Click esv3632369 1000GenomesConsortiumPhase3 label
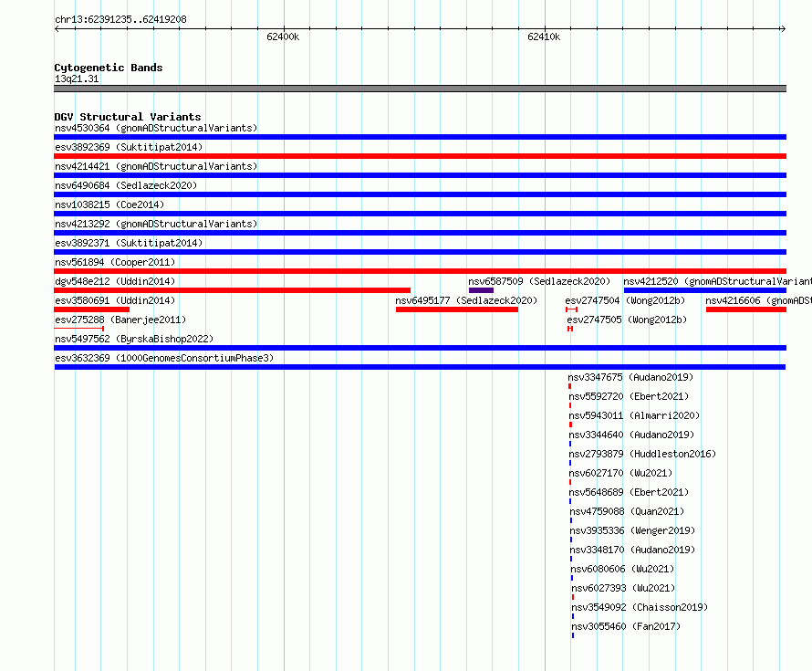Viewport: 812px width, 671px height. point(164,358)
